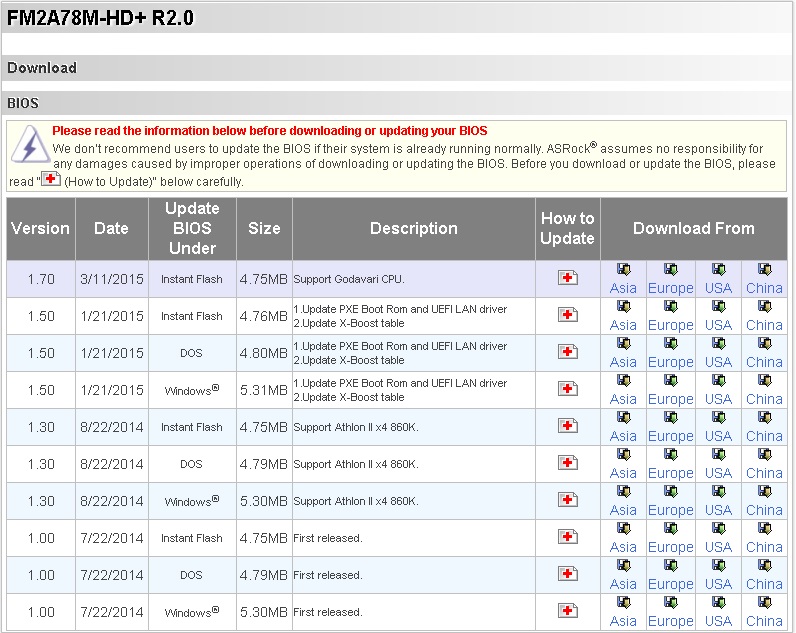This screenshot has height=633, width=796.
Task: Click China download icon for 1.00 DOS
Action: 765,566
